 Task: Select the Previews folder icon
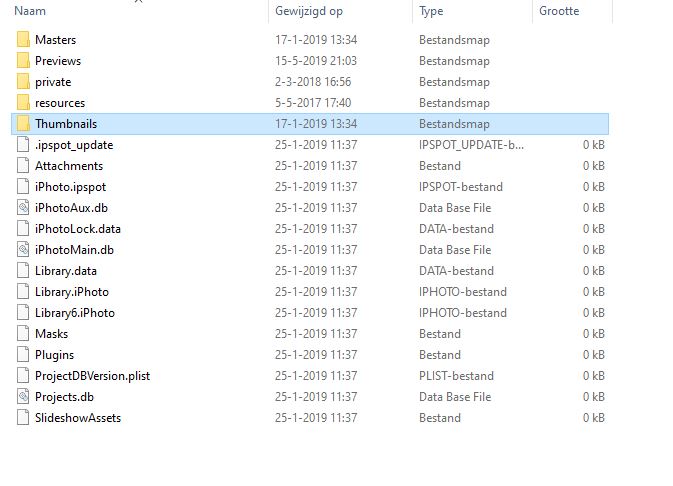point(23,61)
